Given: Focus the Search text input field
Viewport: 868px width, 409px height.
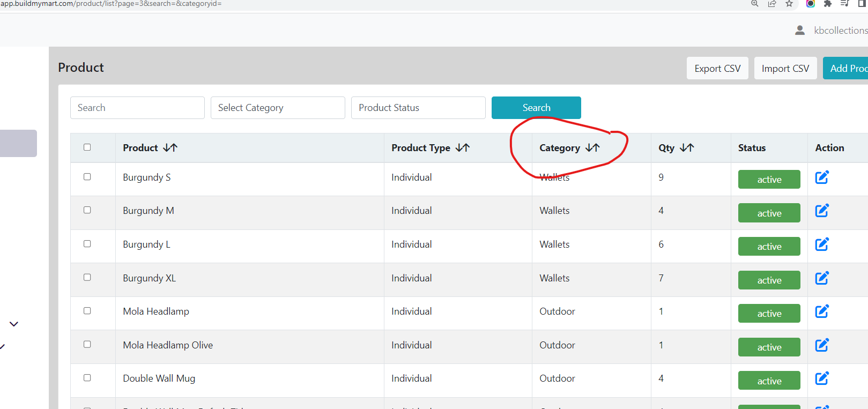Looking at the screenshot, I should (x=137, y=108).
